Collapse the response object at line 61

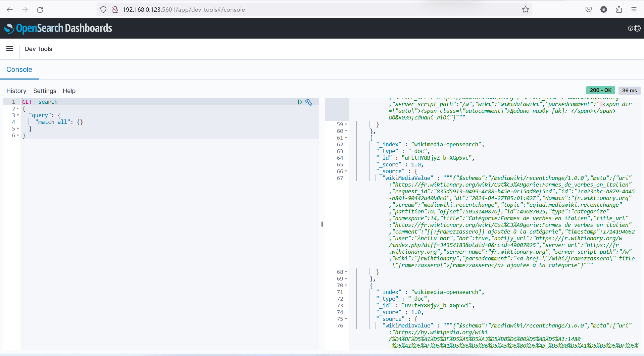(x=346, y=138)
